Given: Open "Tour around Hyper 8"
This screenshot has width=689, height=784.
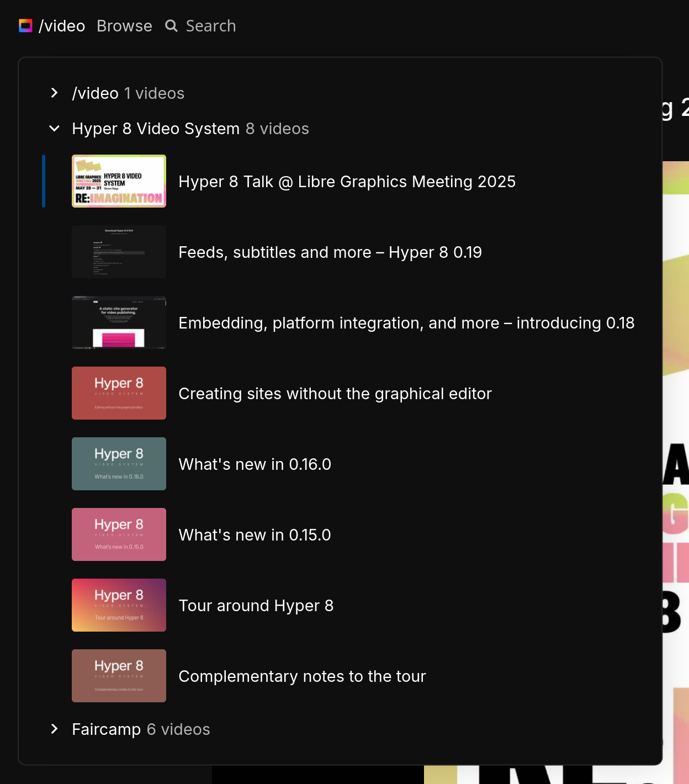Looking at the screenshot, I should (256, 605).
